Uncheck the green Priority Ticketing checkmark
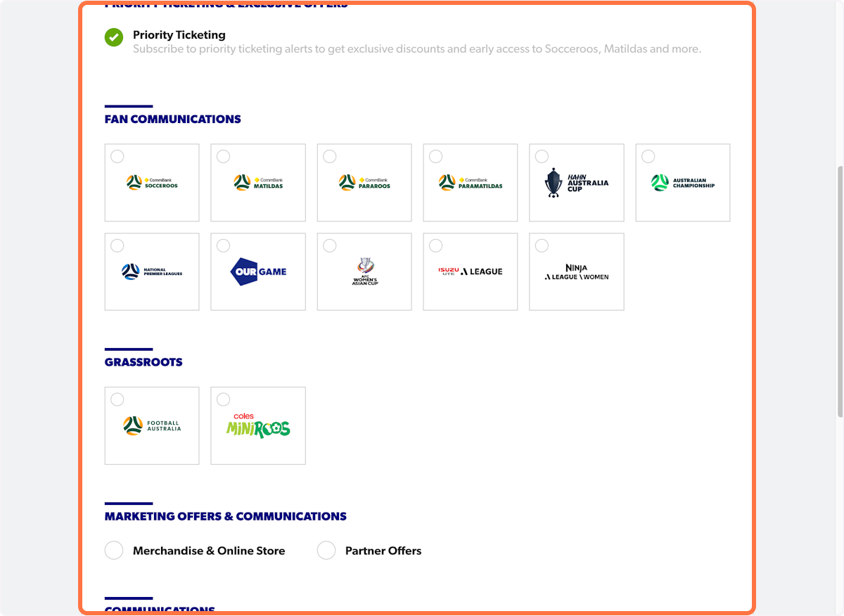844x616 pixels. pos(114,37)
